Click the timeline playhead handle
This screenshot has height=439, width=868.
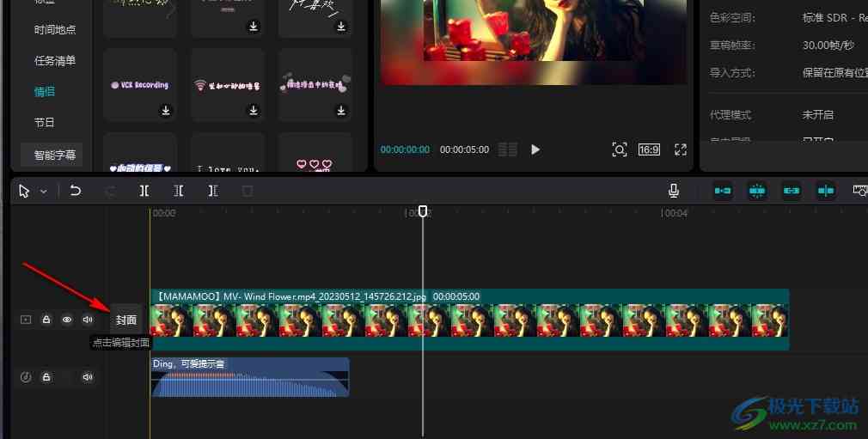pos(423,211)
